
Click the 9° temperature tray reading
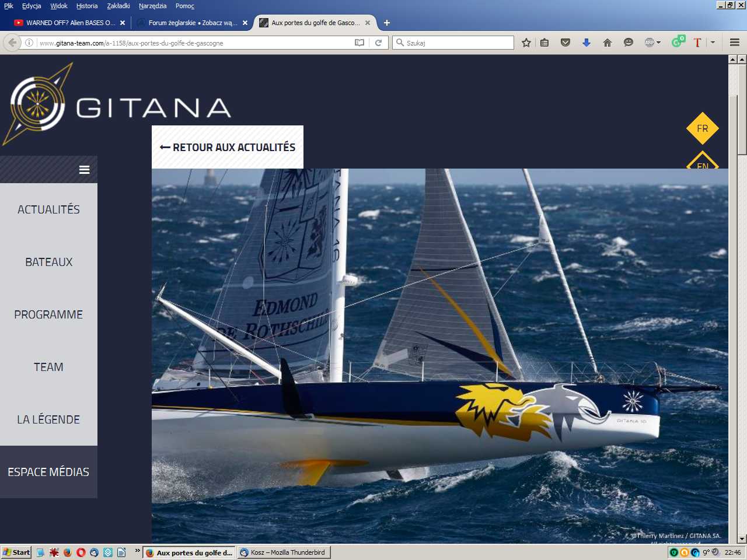pyautogui.click(x=706, y=552)
